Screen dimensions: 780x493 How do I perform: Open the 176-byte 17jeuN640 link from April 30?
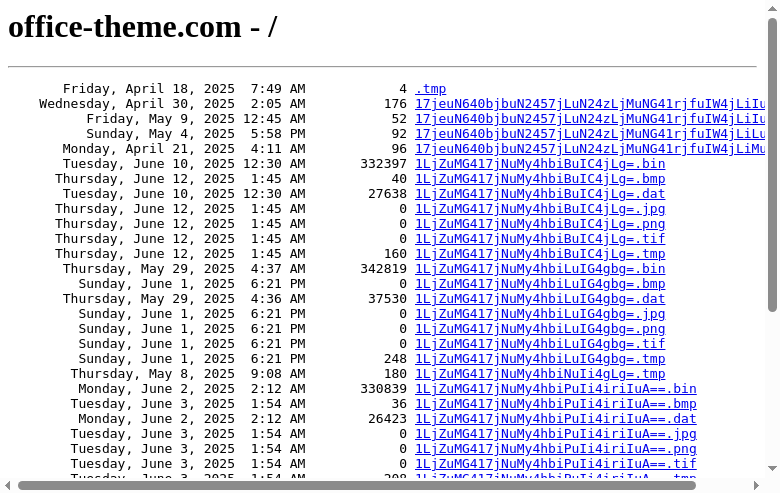point(590,104)
